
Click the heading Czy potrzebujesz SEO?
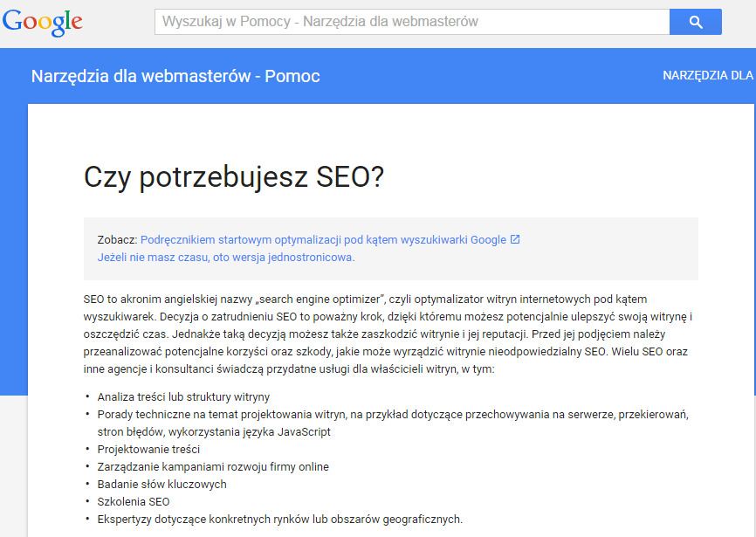pos(234,176)
